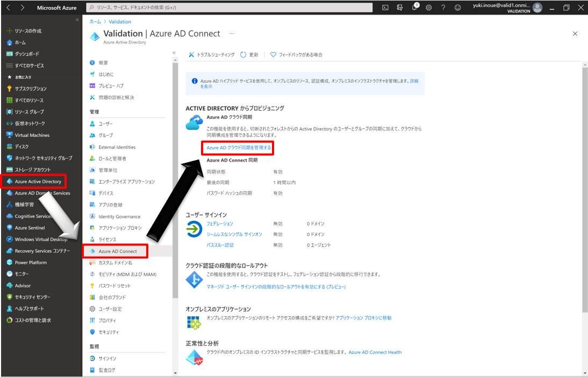
Task: Open ストレージ アカウント in sidebar
Action: 28,170
